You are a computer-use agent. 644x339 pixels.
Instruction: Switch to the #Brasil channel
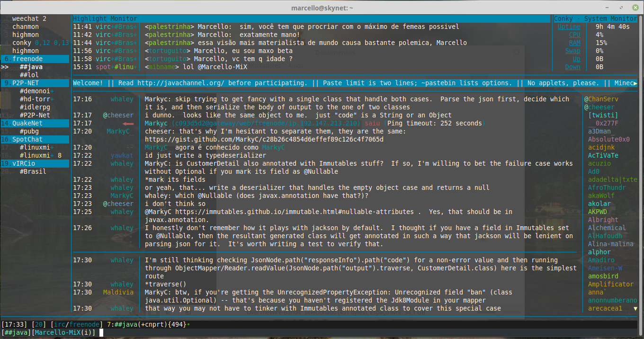[x=33, y=171]
